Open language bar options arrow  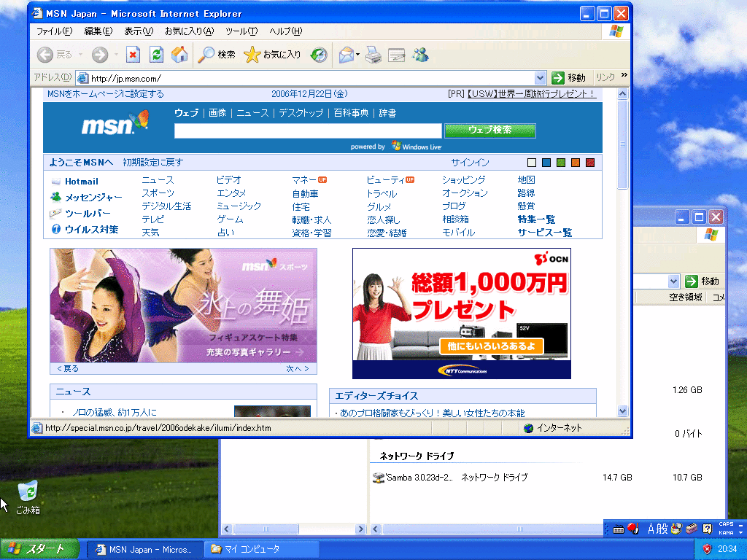coord(741,532)
